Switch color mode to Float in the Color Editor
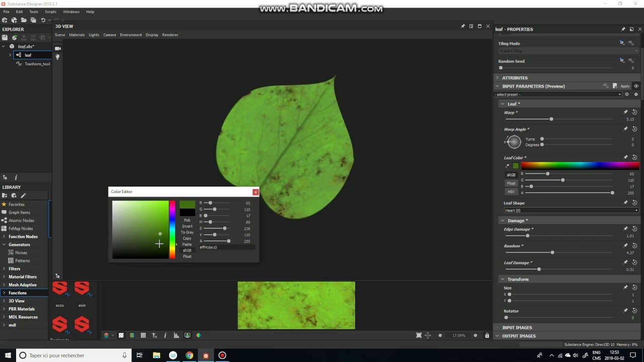Viewport: 644px width, 362px height. [187, 256]
